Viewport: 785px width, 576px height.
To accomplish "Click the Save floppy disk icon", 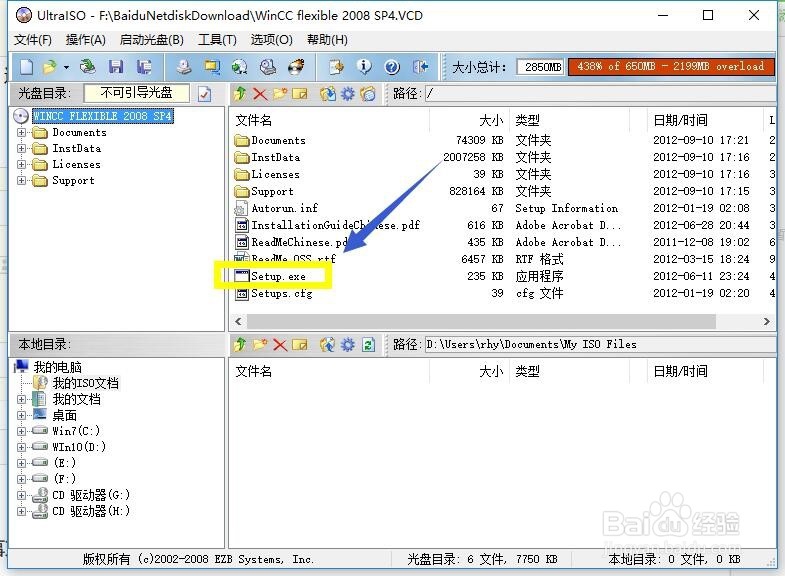I will [116, 67].
